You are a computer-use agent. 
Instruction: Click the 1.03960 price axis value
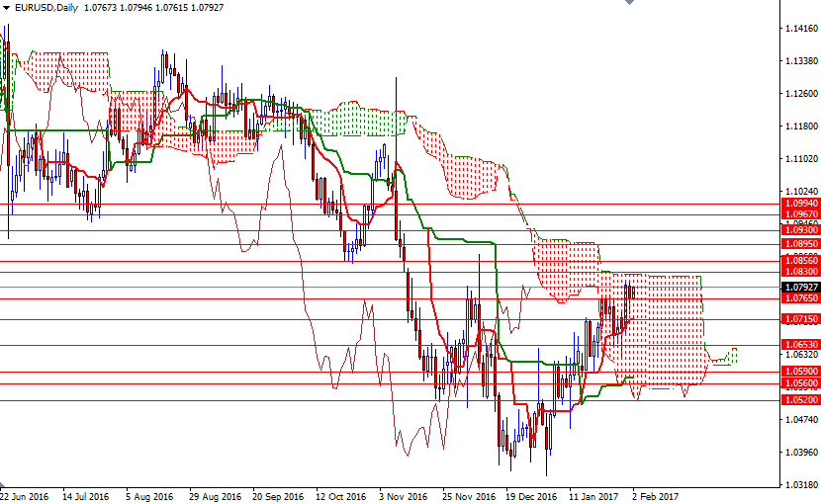coord(801,453)
